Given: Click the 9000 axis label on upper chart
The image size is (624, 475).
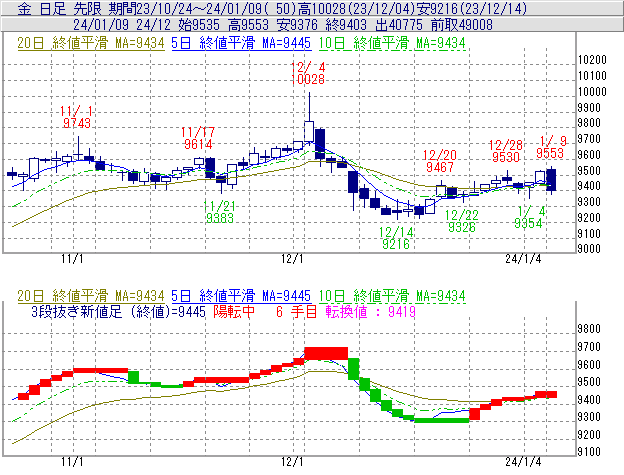Looking at the screenshot, I should point(590,249).
